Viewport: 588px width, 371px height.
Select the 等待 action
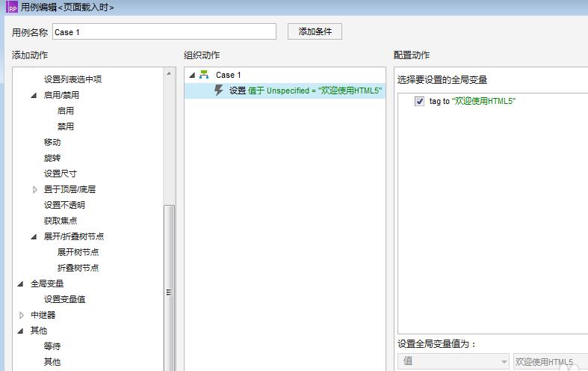pos(52,346)
